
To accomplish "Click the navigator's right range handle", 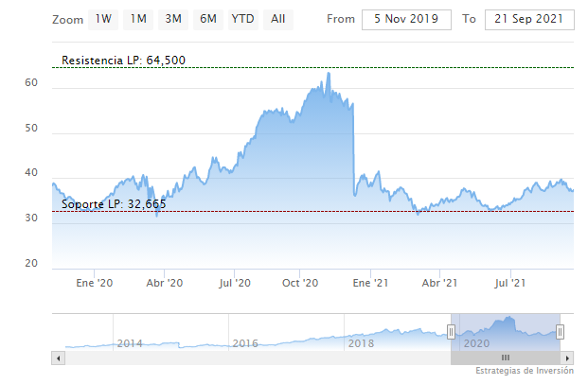I will pyautogui.click(x=561, y=331).
